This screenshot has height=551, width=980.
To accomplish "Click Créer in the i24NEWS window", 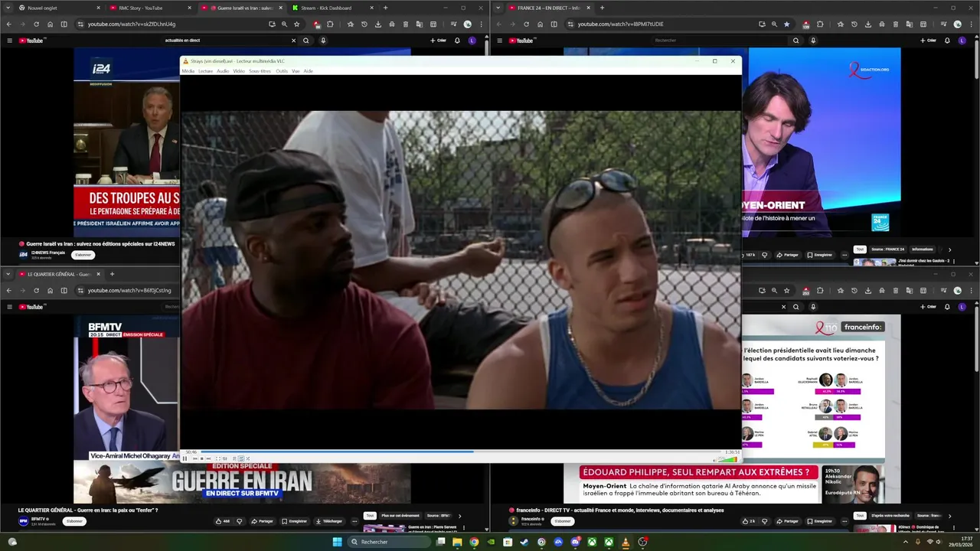I will pos(438,41).
